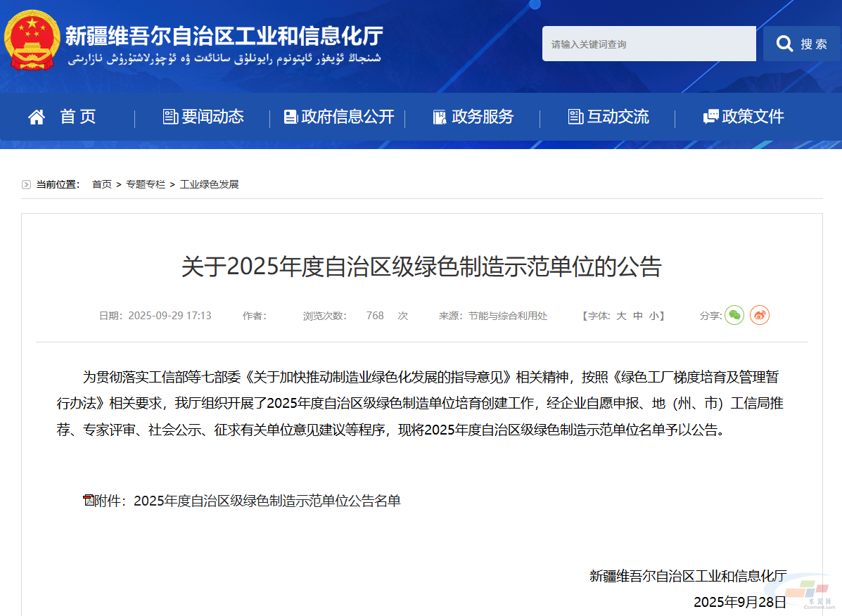This screenshot has width=842, height=616.
Task: Click the 互动交流 icon
Action: [575, 117]
